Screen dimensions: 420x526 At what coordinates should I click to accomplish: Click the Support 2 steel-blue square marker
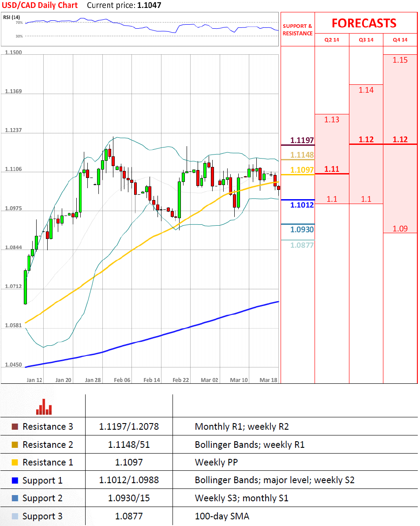[15, 499]
